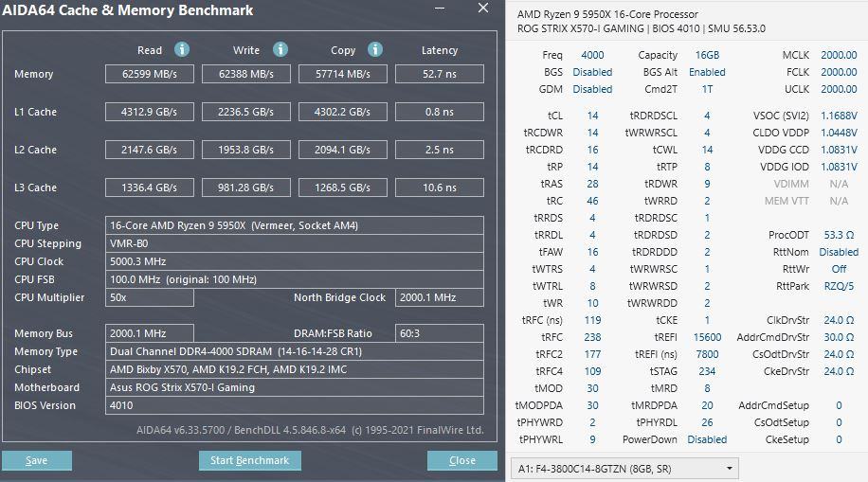This screenshot has width=868, height=482.
Task: Click the CPU Type field
Action: 295,225
